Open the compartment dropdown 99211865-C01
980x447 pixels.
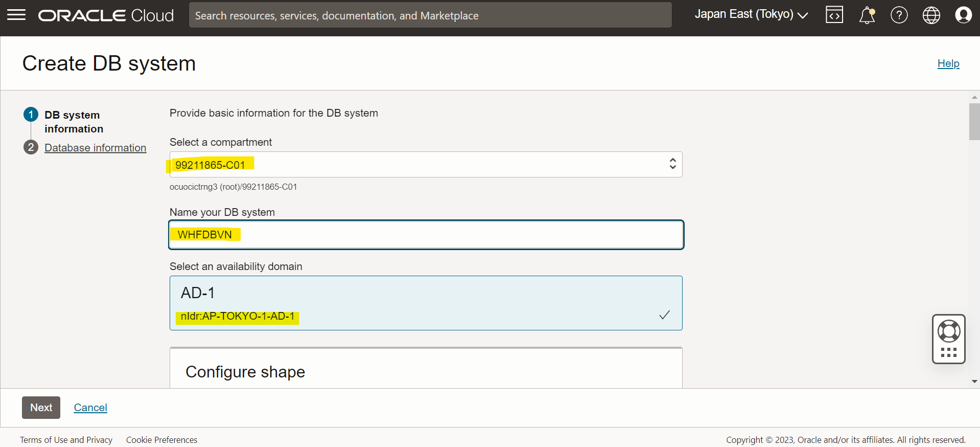point(426,164)
